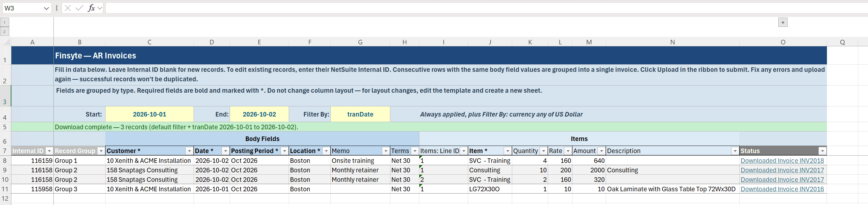Image resolution: width=868 pixels, height=205 pixels.
Task: Open the Downloaded Invoice INV2018 link
Action: (x=782, y=161)
